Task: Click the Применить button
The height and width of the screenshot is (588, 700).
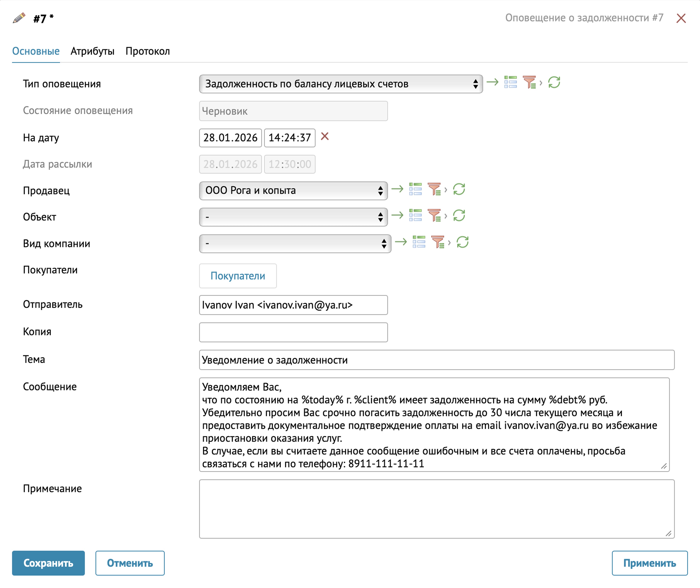Action: pyautogui.click(x=649, y=563)
